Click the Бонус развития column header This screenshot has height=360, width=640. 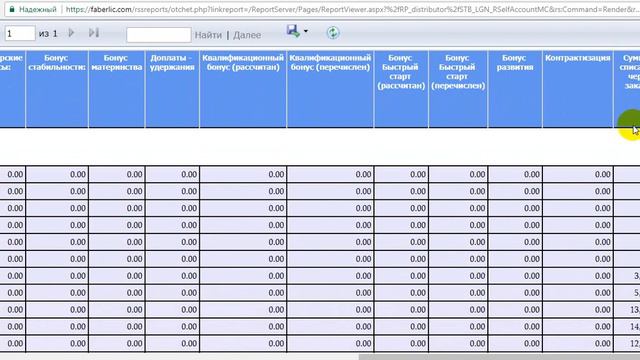(x=515, y=89)
